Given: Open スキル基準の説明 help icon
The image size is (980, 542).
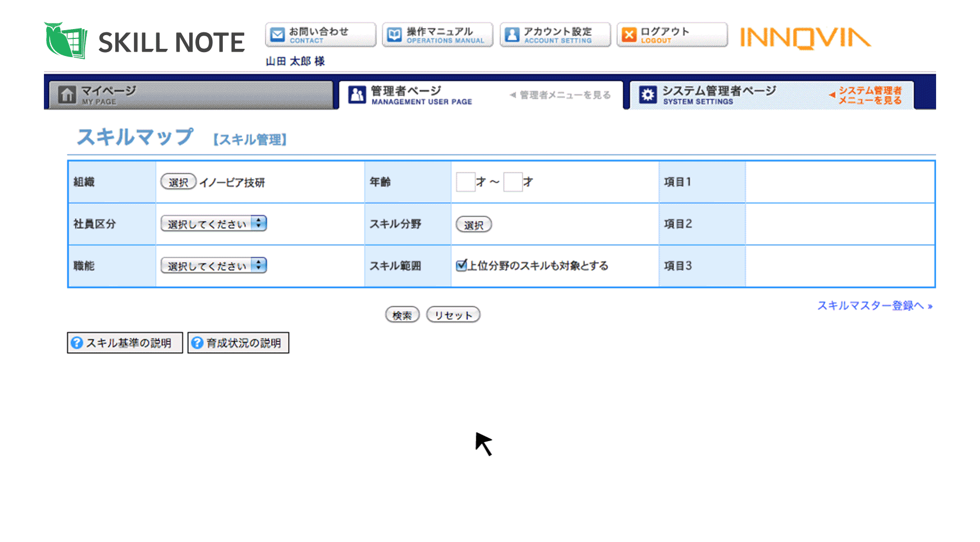Looking at the screenshot, I should [76, 343].
